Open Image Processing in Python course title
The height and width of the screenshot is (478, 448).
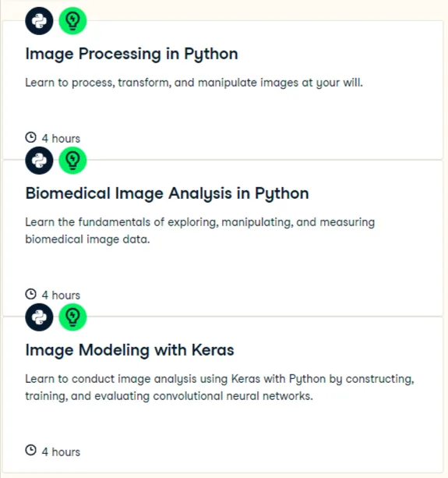(132, 55)
